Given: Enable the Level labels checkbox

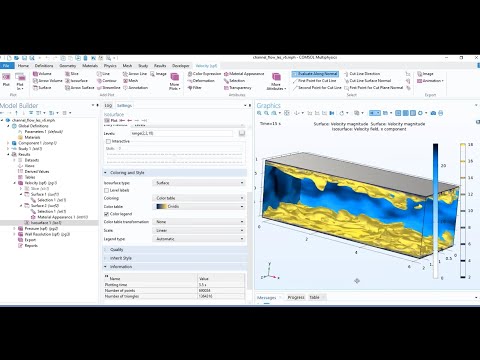Looking at the screenshot, I should pyautogui.click(x=106, y=190).
